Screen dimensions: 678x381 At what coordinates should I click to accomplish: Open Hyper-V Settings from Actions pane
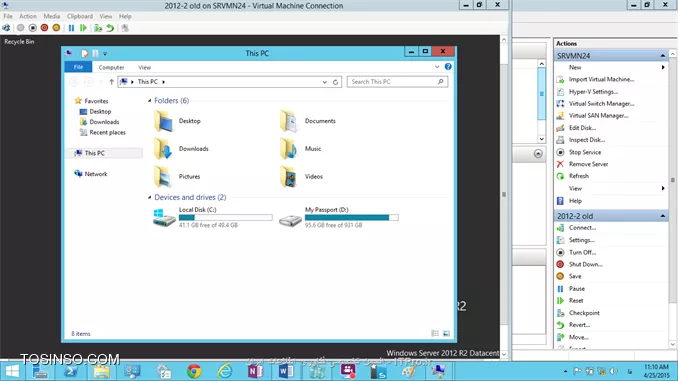[593, 92]
